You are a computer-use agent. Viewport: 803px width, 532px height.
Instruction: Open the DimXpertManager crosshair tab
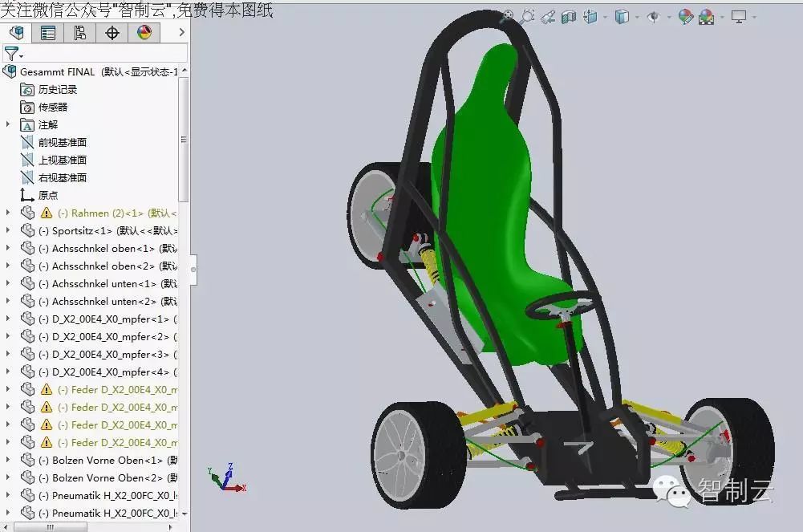click(x=112, y=33)
